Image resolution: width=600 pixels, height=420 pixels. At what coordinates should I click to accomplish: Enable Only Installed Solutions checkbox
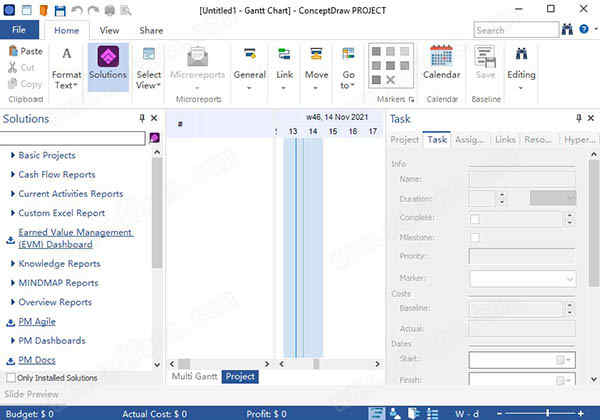pos(11,378)
